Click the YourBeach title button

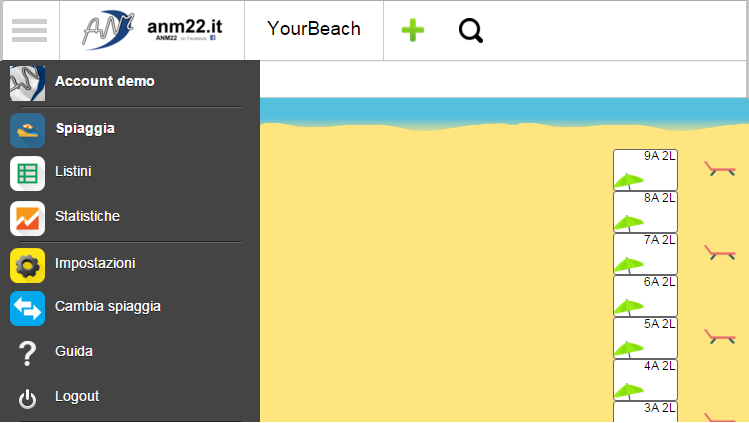[314, 29]
